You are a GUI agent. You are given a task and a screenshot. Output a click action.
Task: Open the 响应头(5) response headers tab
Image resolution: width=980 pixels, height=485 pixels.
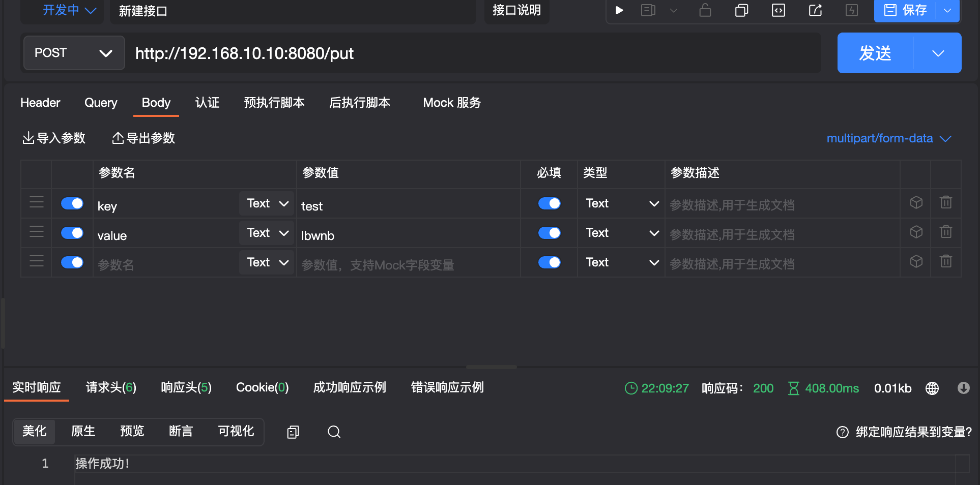click(x=186, y=387)
